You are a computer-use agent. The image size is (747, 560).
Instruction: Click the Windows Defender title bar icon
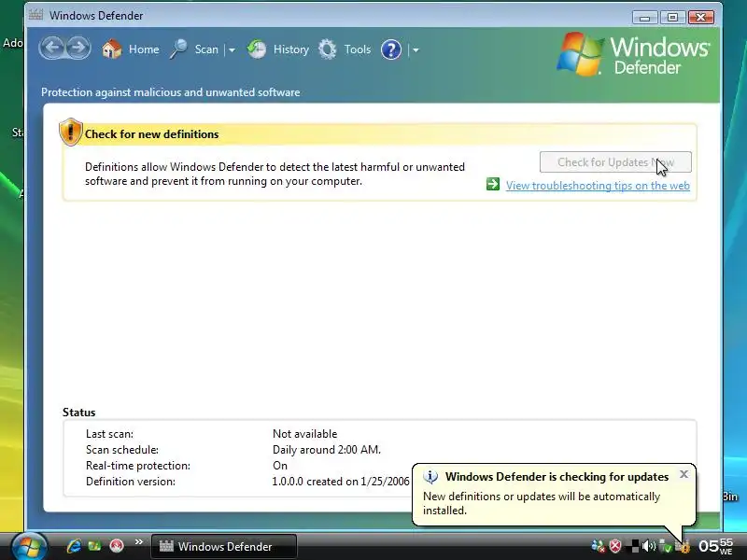[x=35, y=15]
